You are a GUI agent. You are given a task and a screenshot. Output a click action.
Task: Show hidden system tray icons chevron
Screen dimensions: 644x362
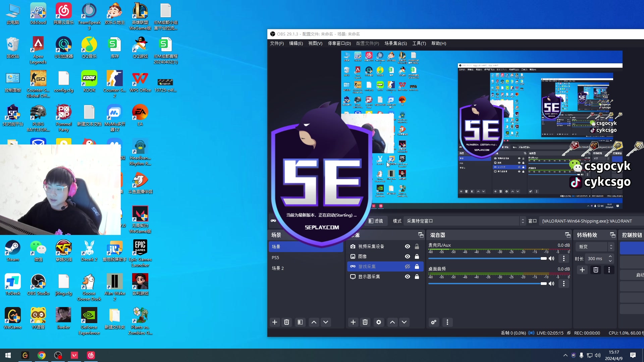pos(566,355)
